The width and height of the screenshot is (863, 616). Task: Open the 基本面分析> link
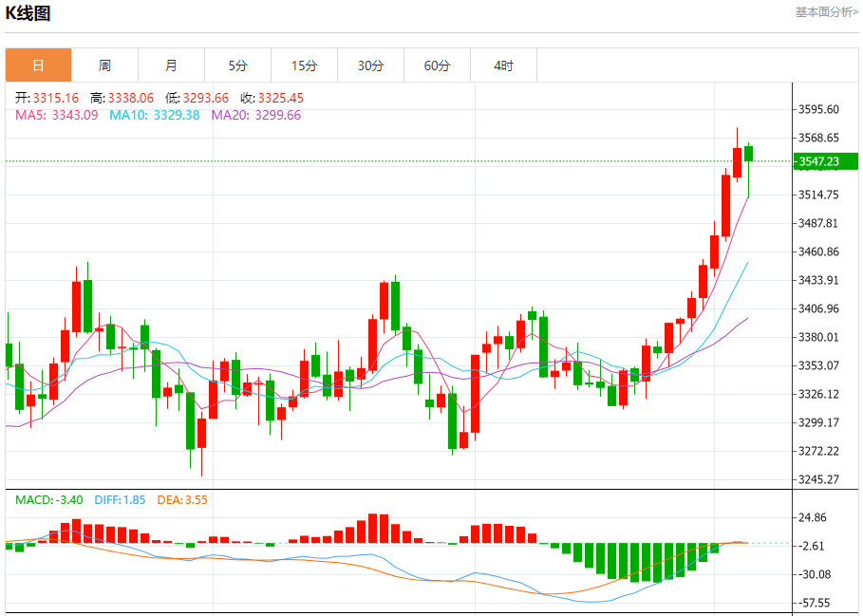827,12
